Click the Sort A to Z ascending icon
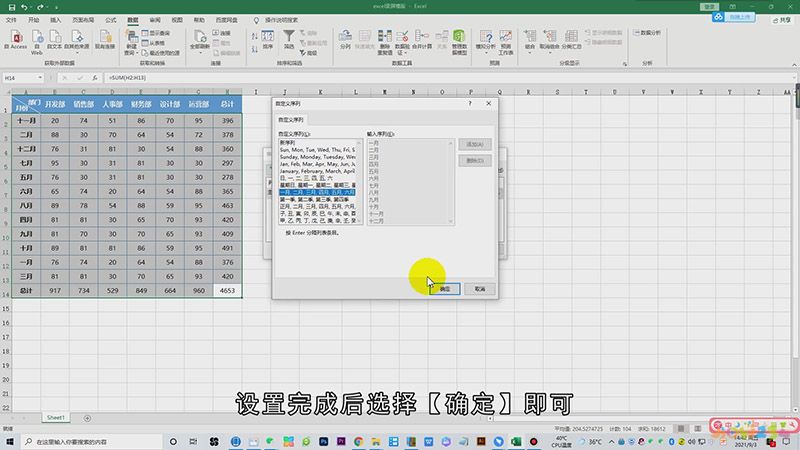 tap(255, 36)
